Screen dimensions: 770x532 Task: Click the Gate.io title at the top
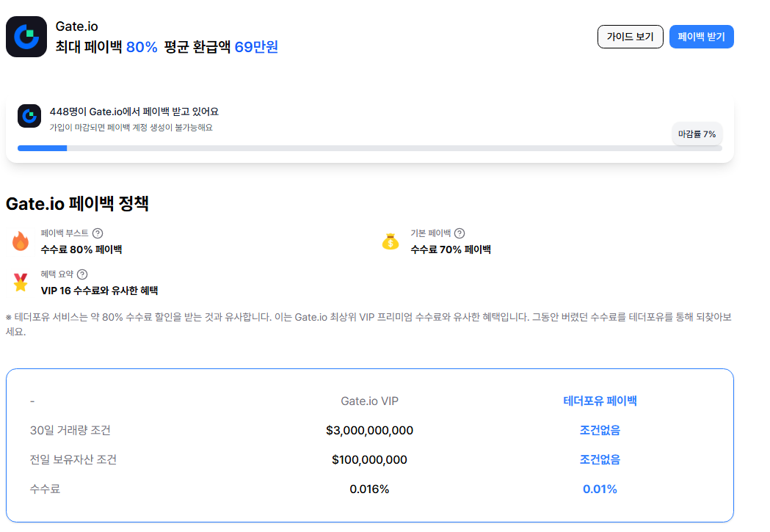click(76, 26)
